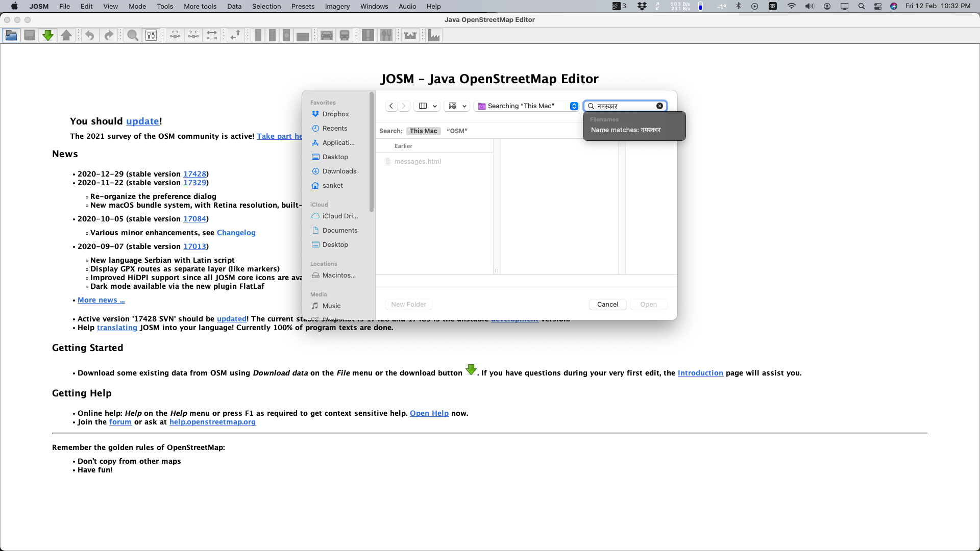Select the messages.html file result

[x=418, y=162]
